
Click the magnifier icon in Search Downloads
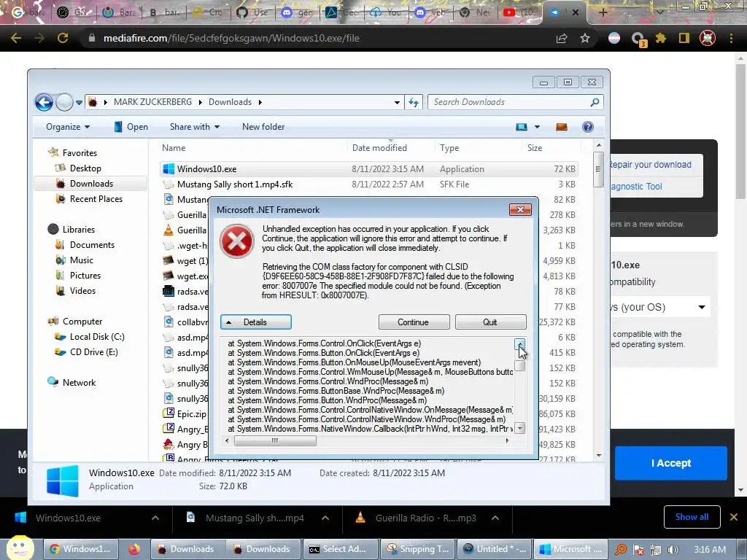(595, 102)
